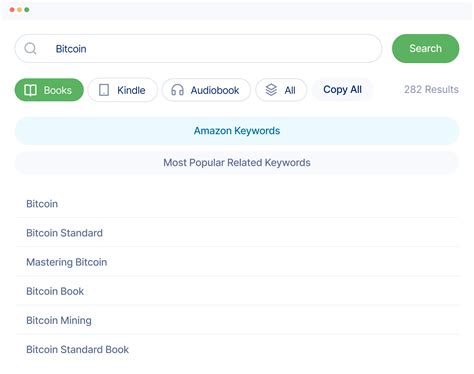Select the 'Bitcoin Book' keyword row
Screen dimensions: 474x374
click(x=238, y=291)
